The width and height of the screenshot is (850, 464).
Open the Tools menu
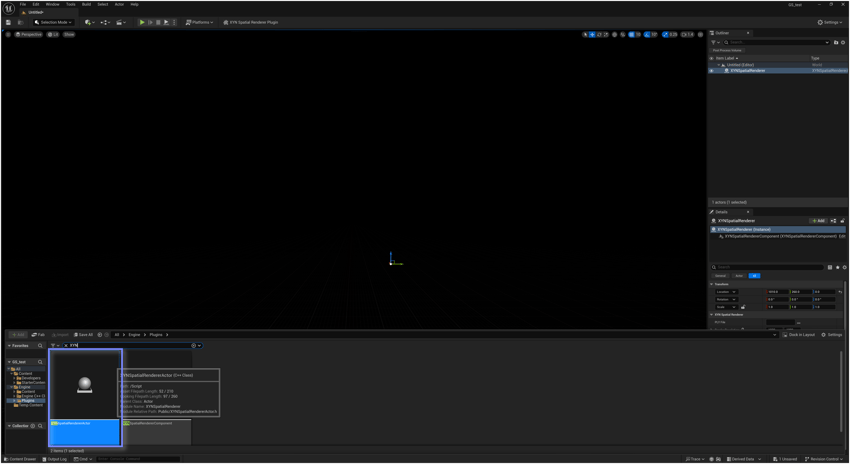pyautogui.click(x=70, y=4)
